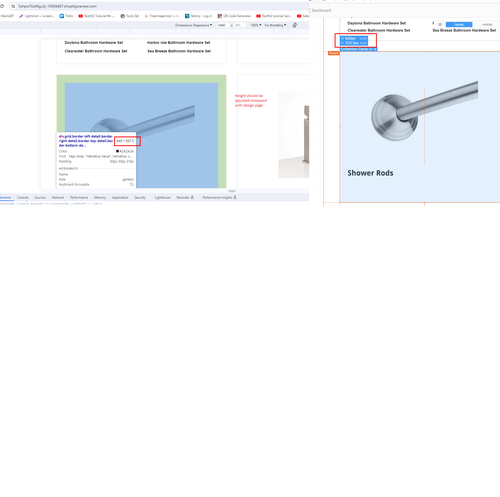Click the product image right of the red note
Image resolution: width=500 pixels, height=497 pixels.
point(294,135)
